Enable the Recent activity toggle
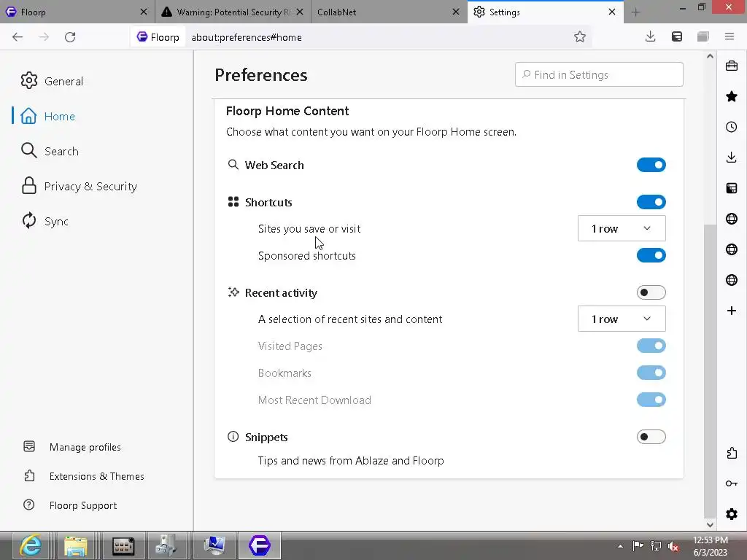The image size is (747, 560). point(651,292)
